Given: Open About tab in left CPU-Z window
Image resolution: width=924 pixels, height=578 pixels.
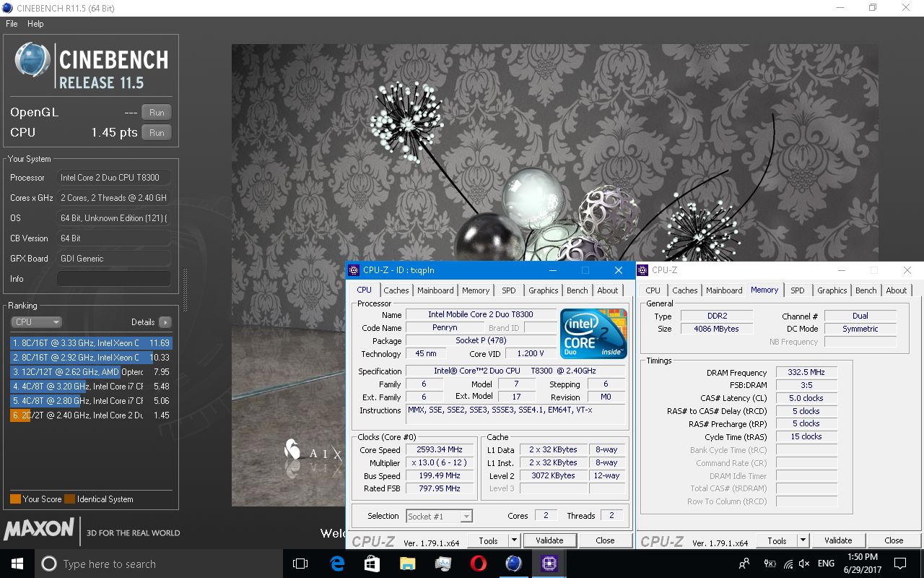Looking at the screenshot, I should click(x=608, y=290).
